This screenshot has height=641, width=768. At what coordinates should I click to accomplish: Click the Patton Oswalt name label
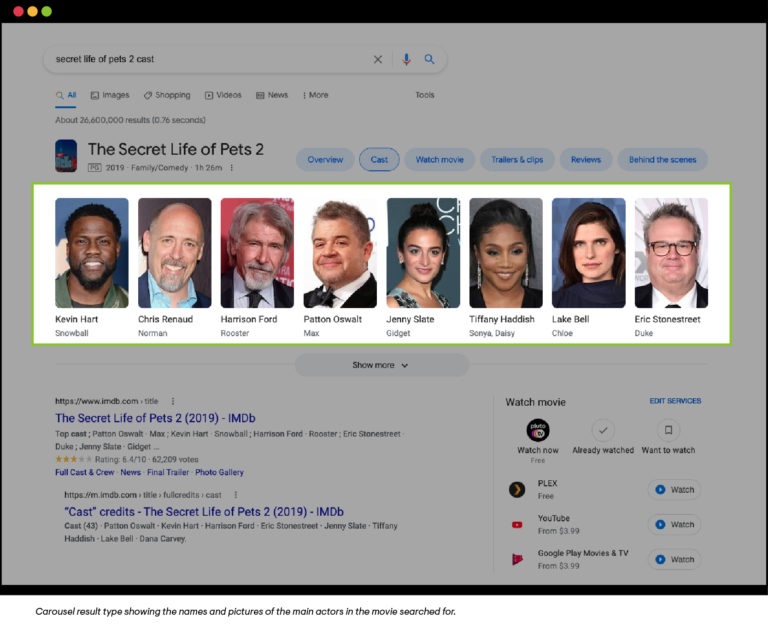333,319
